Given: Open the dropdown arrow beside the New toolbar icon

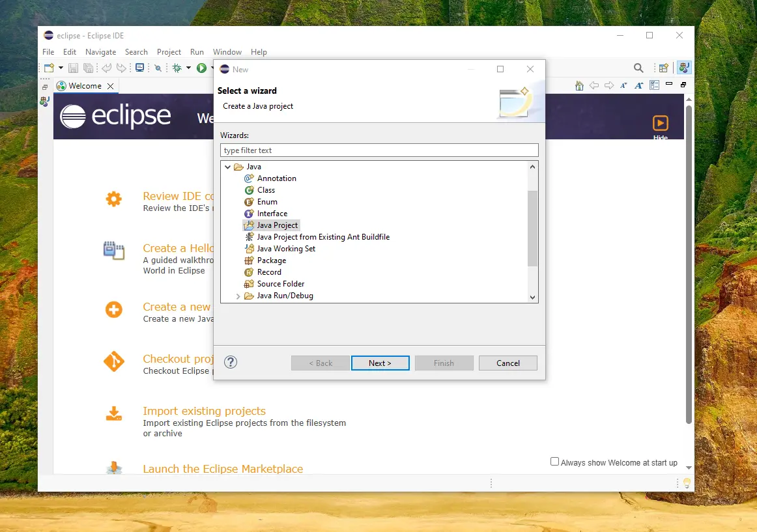Looking at the screenshot, I should [61, 68].
